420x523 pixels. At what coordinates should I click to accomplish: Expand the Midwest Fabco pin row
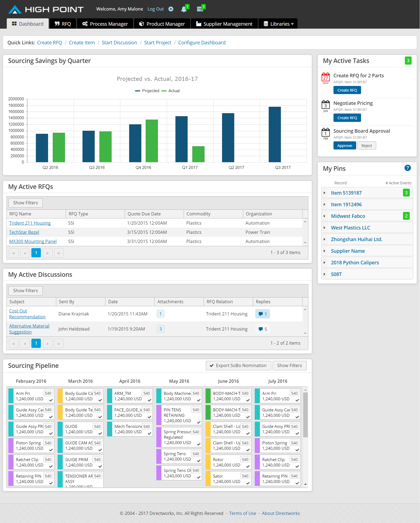click(324, 216)
